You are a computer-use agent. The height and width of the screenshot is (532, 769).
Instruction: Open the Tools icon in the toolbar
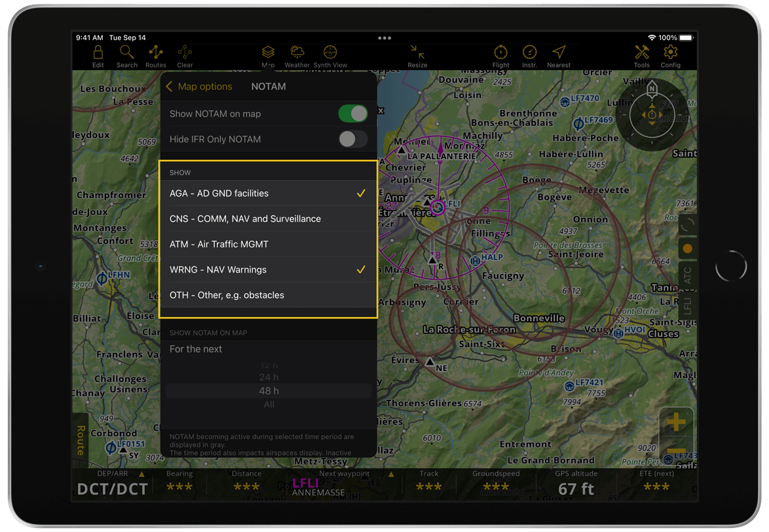tap(641, 56)
